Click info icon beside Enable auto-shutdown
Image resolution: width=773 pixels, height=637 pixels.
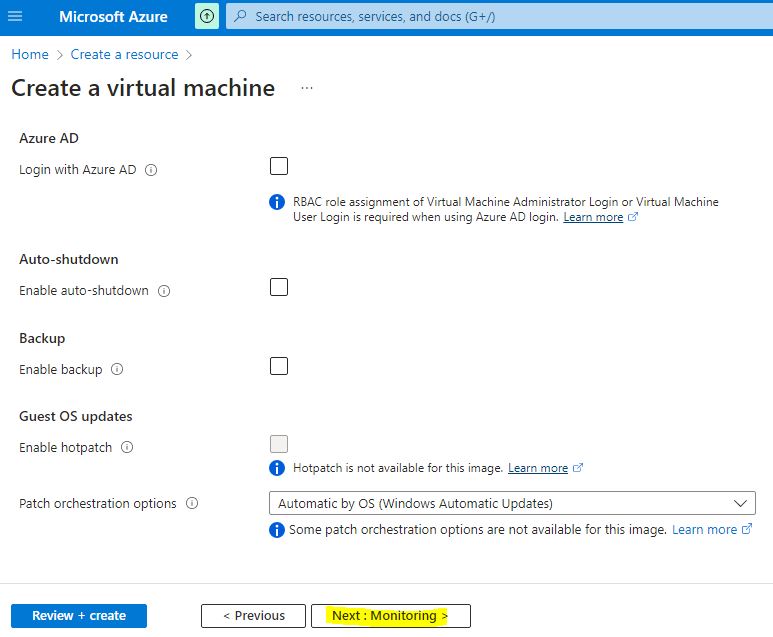pyautogui.click(x=164, y=291)
